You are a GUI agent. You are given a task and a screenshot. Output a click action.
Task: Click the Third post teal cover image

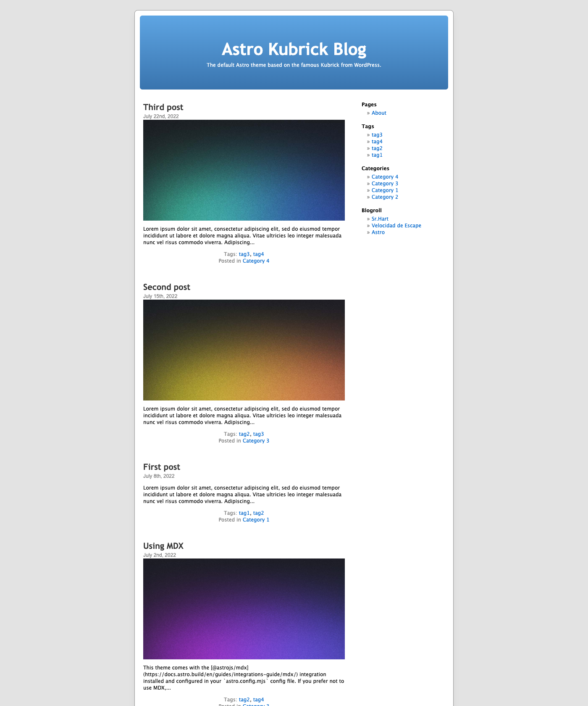(x=244, y=170)
